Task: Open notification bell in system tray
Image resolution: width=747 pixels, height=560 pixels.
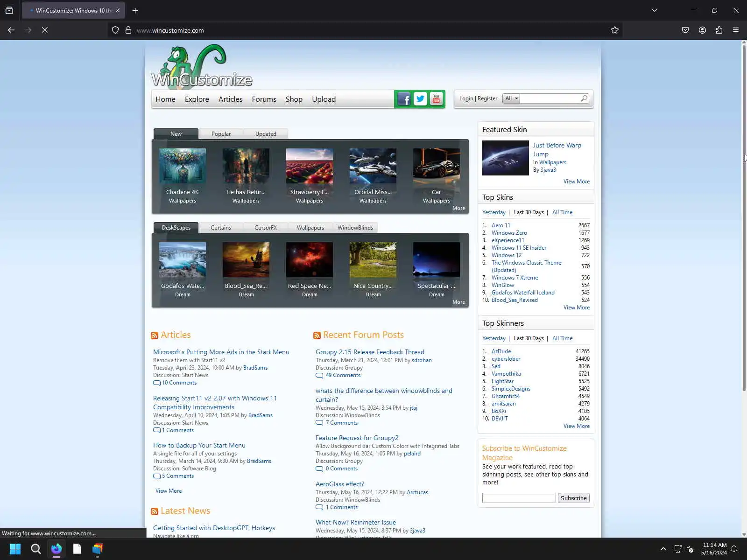Action: (734, 549)
